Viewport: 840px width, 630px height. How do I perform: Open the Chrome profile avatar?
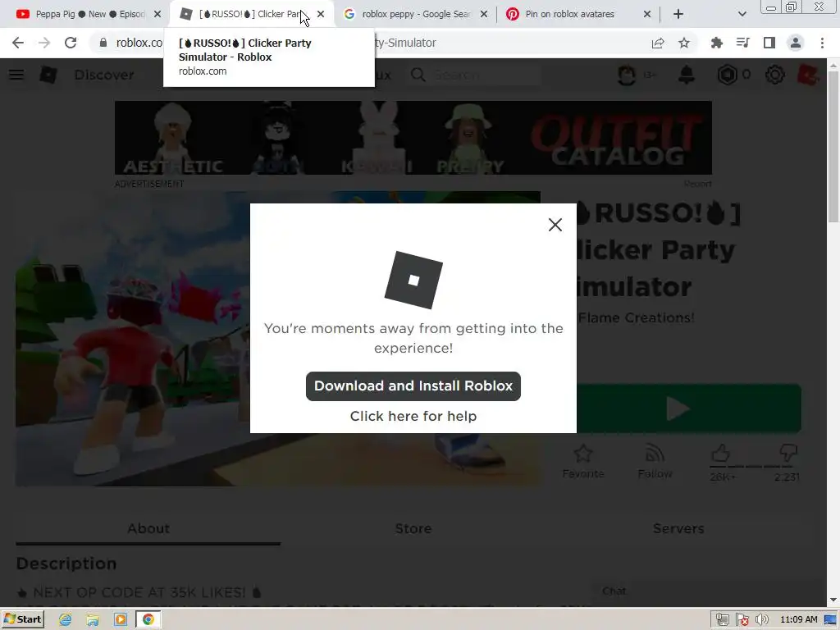click(796, 43)
